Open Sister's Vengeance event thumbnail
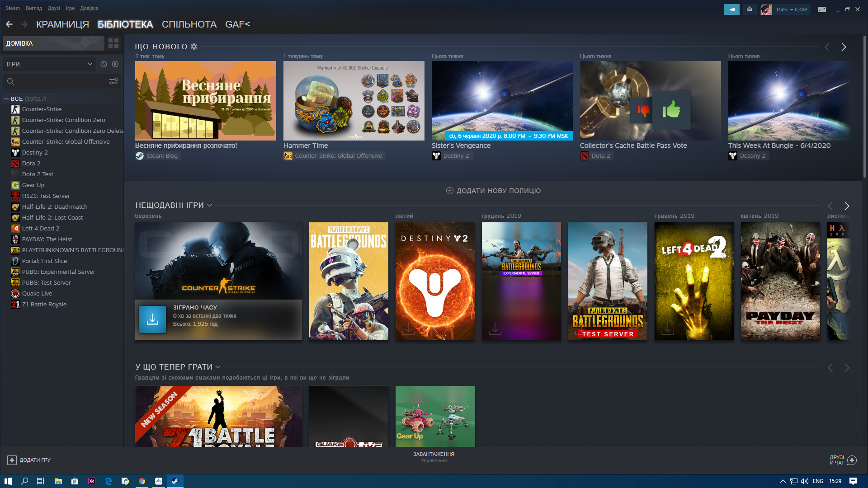 tap(502, 101)
